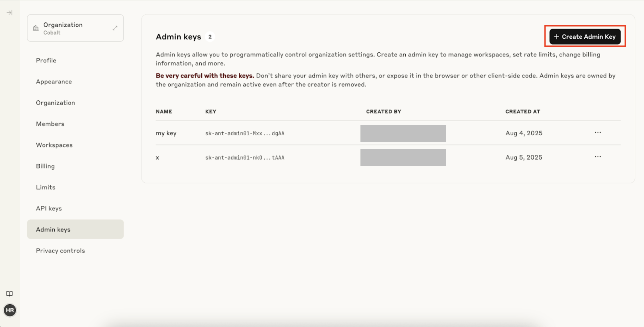Viewport: 644px width, 327px height.
Task: Open the Billing settings page
Action: click(45, 166)
